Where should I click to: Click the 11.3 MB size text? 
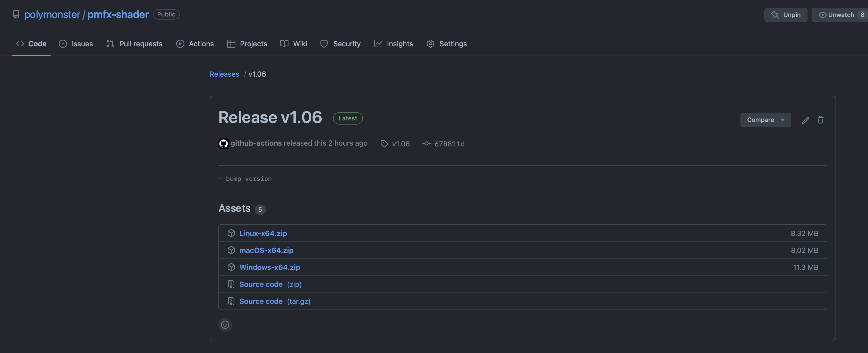click(805, 267)
